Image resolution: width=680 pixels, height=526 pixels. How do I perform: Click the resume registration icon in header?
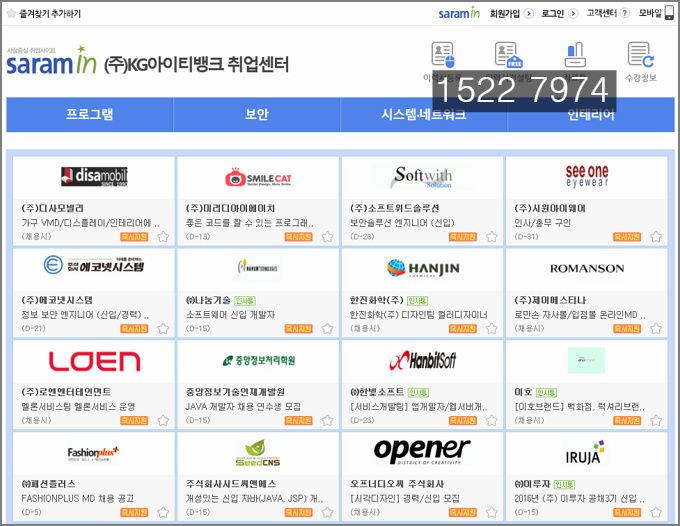pyautogui.click(x=443, y=55)
